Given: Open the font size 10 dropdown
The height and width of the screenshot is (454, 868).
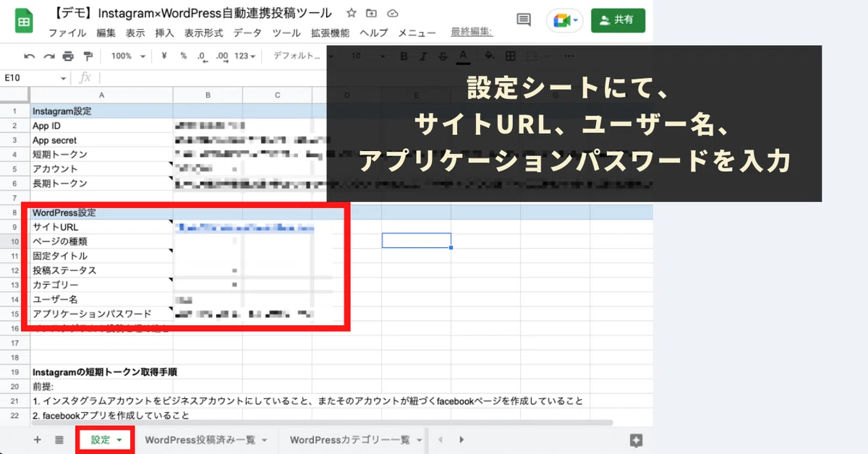Looking at the screenshot, I should click(x=367, y=56).
